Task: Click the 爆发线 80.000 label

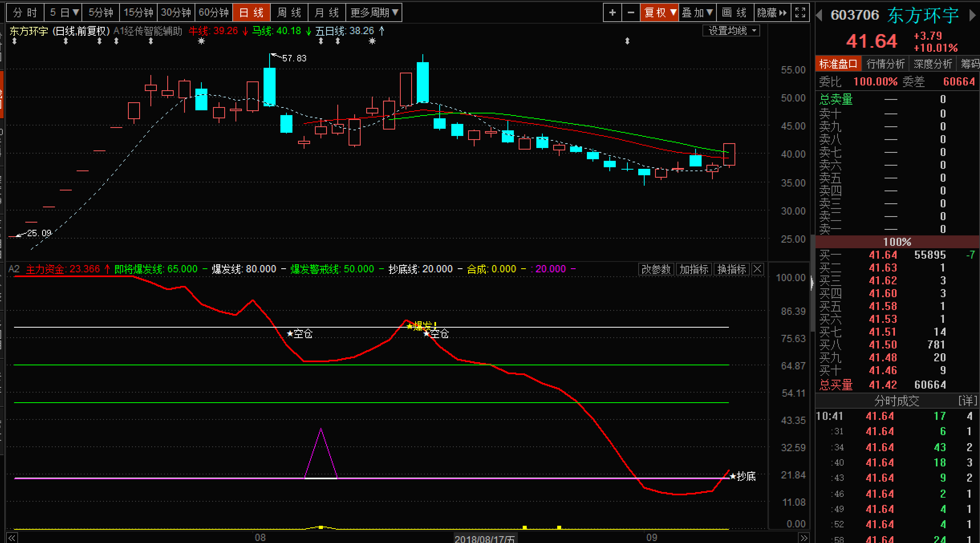Action: coord(244,269)
